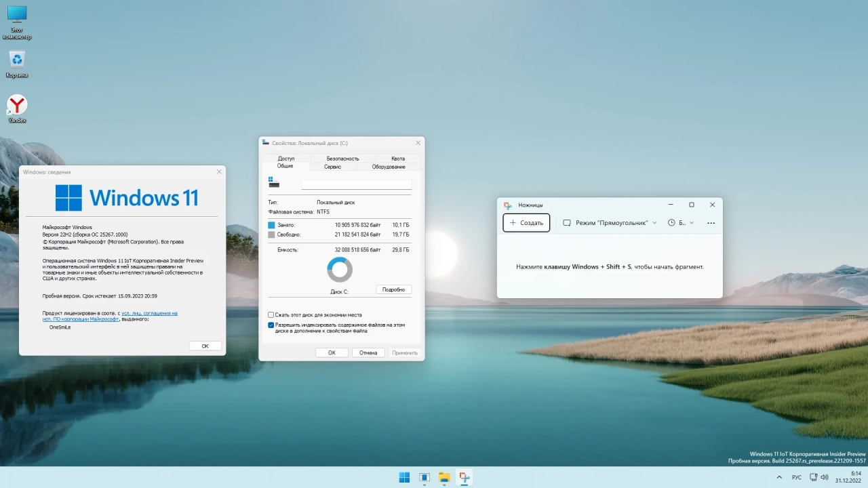868x488 pixels.
Task: Click the '10 905 976 832 байт' value
Action: click(357, 225)
